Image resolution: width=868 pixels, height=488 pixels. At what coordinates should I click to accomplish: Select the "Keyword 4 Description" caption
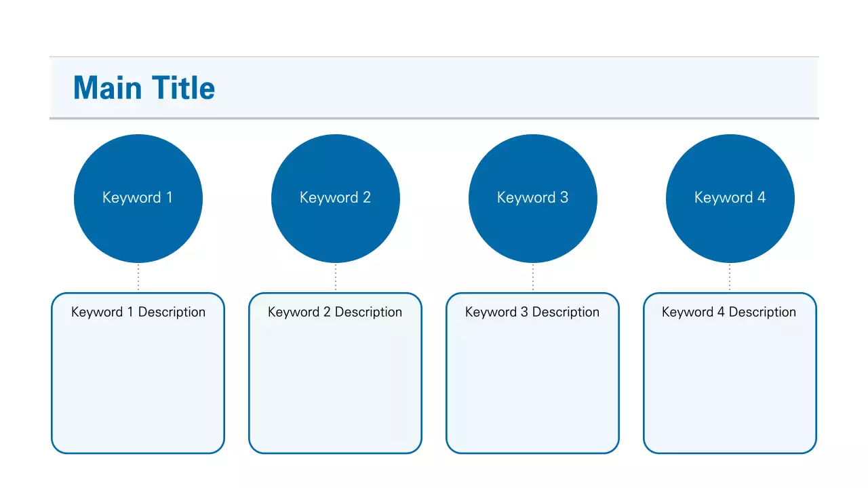pyautogui.click(x=729, y=312)
